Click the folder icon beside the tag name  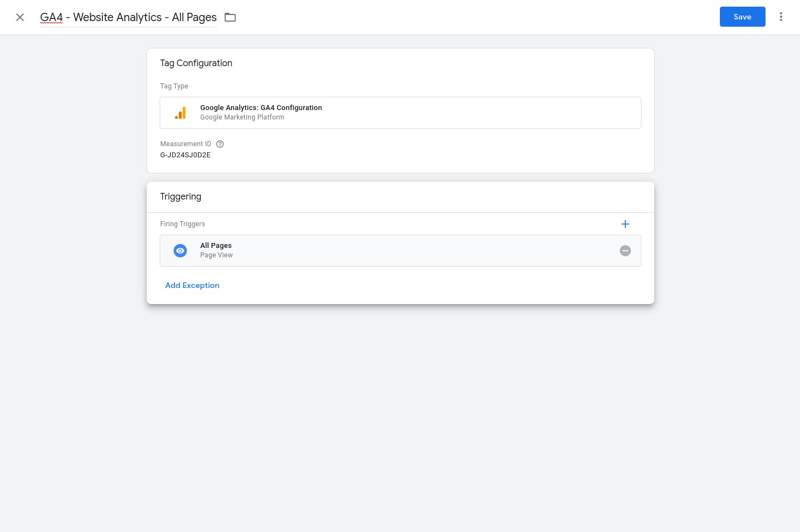coord(230,17)
